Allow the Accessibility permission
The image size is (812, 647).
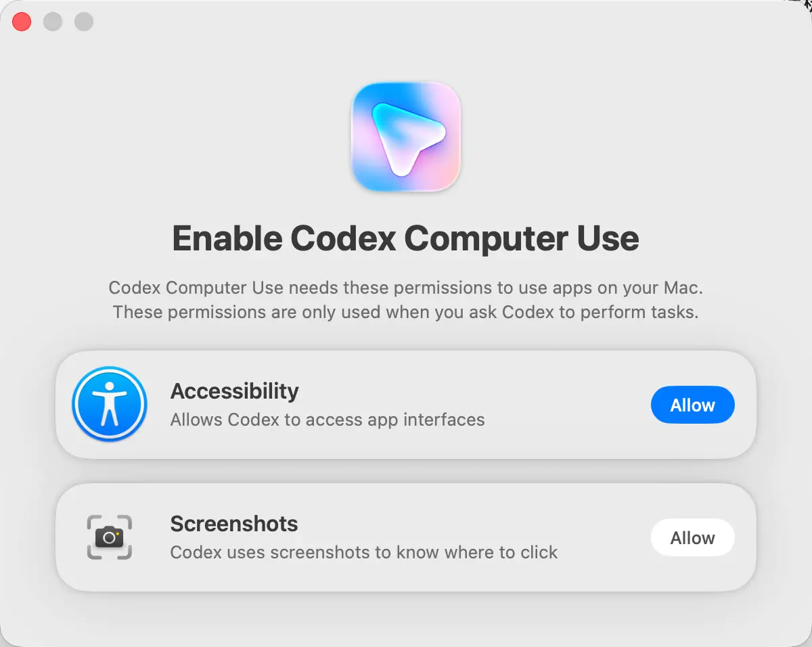[x=692, y=405]
